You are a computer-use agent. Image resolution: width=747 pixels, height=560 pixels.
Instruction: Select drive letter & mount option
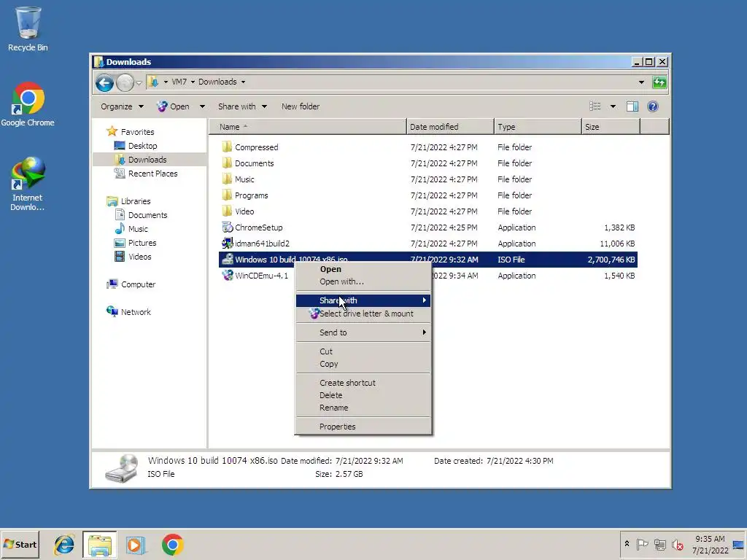pyautogui.click(x=363, y=314)
